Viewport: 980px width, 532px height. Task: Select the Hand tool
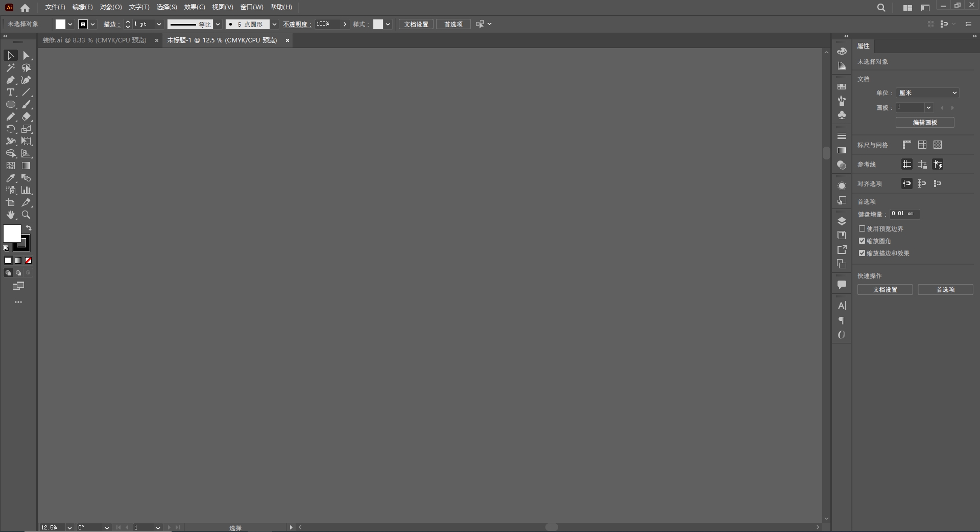click(10, 215)
